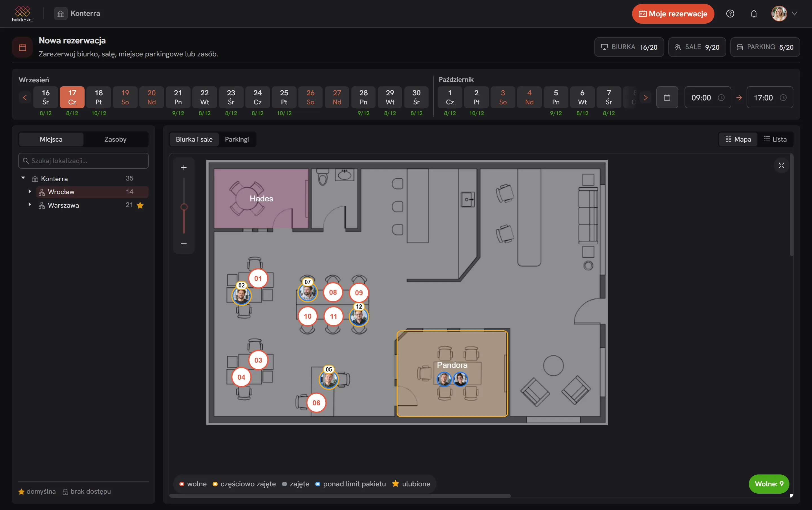This screenshot has height=510, width=812.
Task: Expand the Wrocław location node
Action: coord(30,191)
